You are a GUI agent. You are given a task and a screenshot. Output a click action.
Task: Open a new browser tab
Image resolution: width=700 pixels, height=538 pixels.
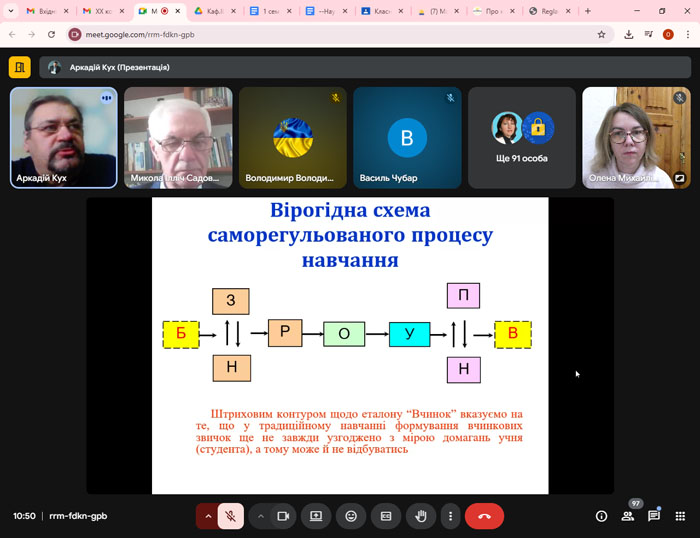pyautogui.click(x=587, y=11)
